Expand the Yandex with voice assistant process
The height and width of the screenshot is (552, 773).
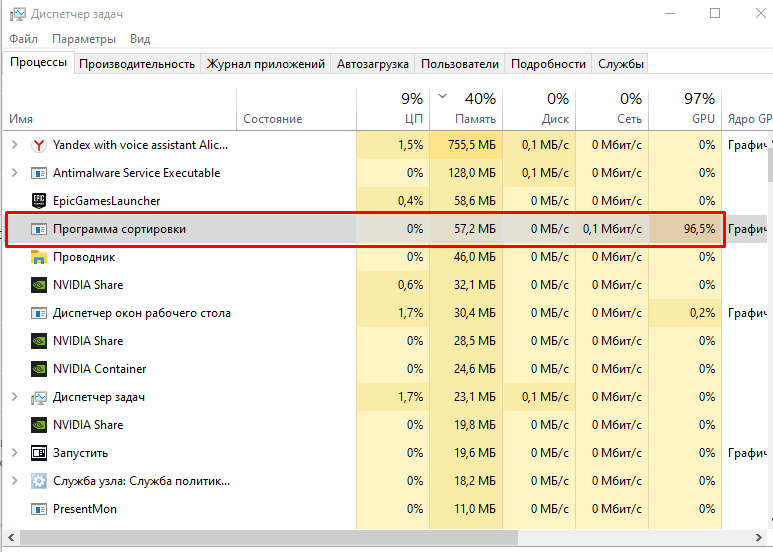14,145
